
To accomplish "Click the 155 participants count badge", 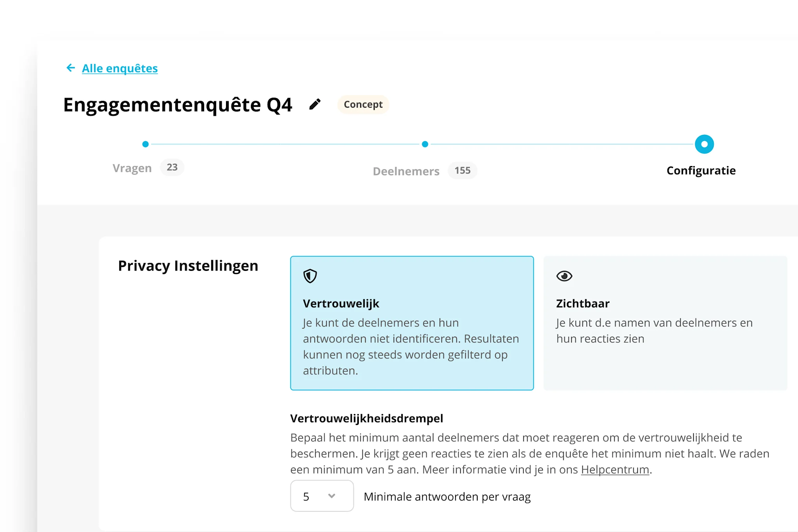I will [x=462, y=170].
